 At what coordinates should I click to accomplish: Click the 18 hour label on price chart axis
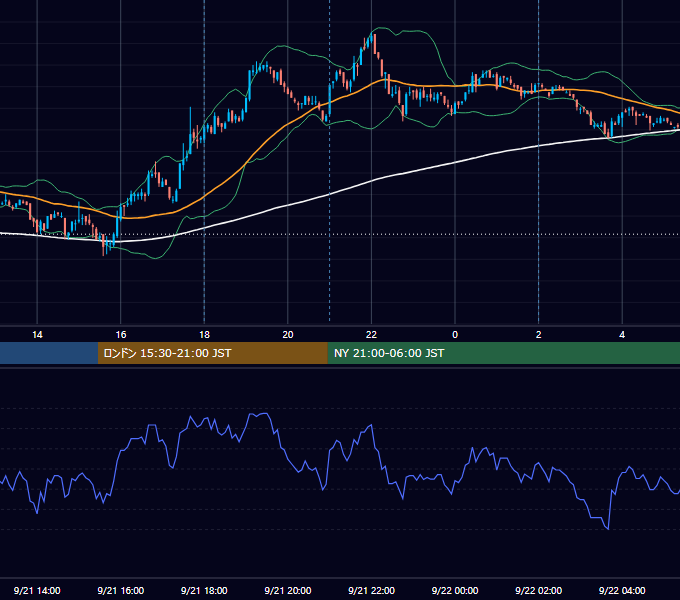[x=204, y=335]
